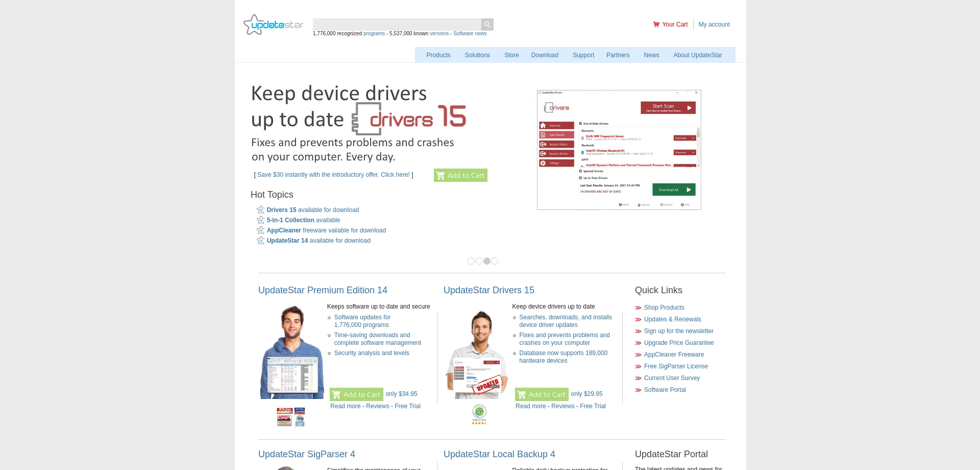Open the AppCleaner freeware hot topic
The height and width of the screenshot is (470, 980).
click(326, 230)
